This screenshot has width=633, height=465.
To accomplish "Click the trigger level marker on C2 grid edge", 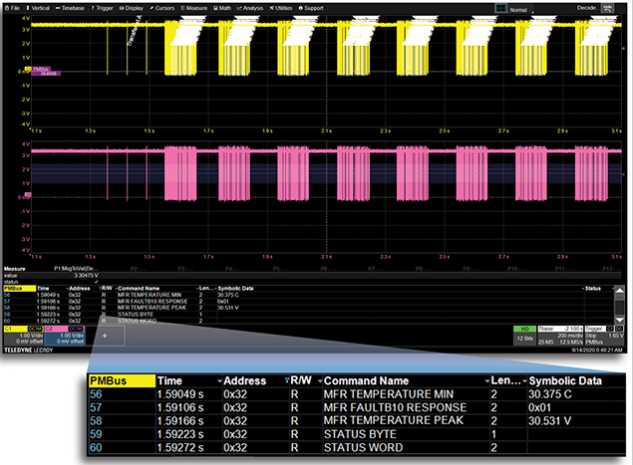I will tap(623, 174).
